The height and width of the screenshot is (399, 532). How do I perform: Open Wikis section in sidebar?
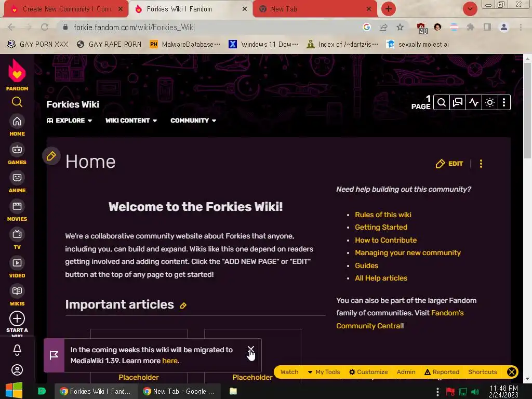(x=17, y=296)
